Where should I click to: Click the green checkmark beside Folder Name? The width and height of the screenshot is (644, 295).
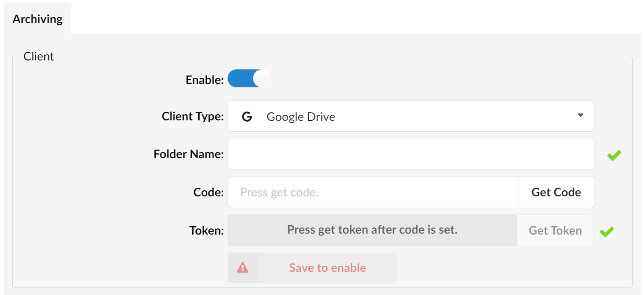click(614, 155)
